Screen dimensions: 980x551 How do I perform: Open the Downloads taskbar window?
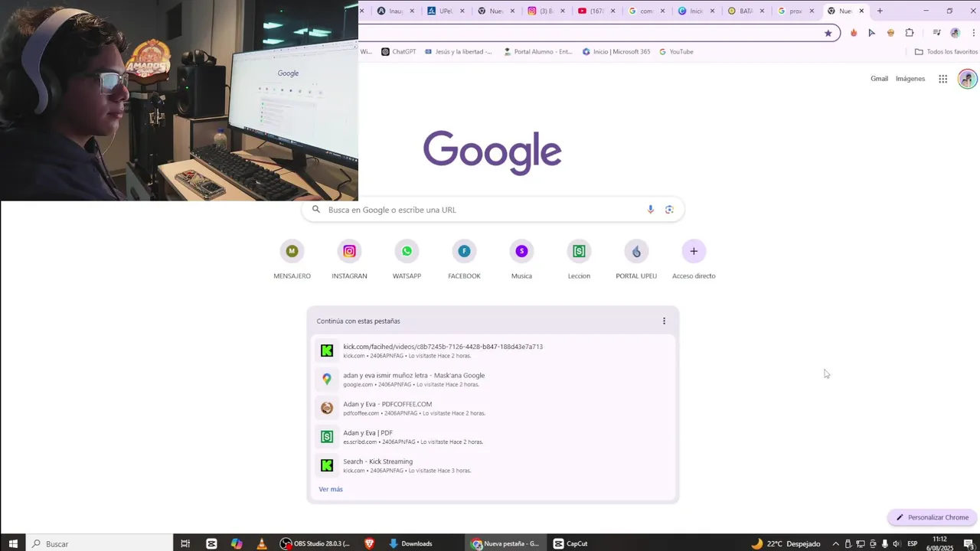tap(411, 543)
